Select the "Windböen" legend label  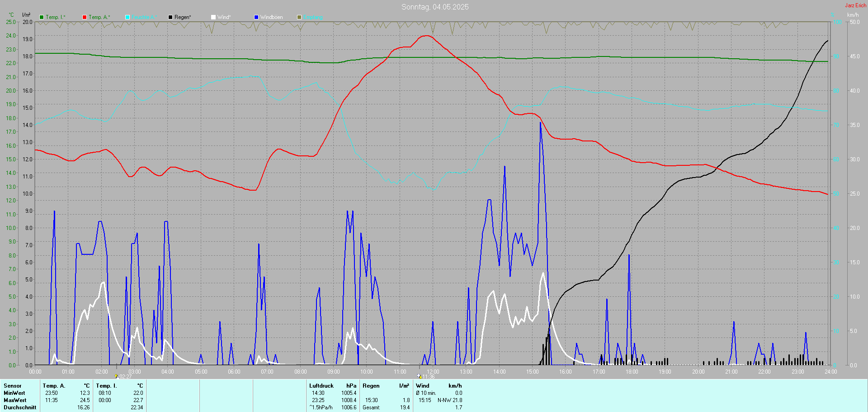pyautogui.click(x=272, y=17)
